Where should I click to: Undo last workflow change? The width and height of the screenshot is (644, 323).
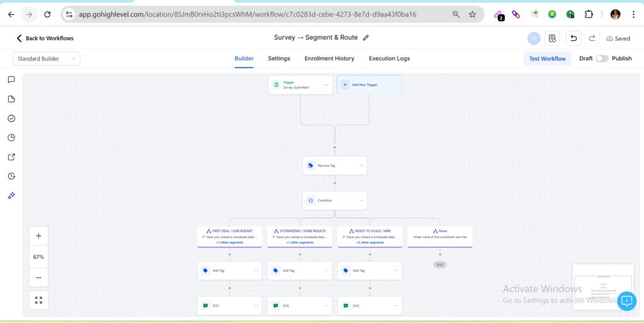(574, 38)
